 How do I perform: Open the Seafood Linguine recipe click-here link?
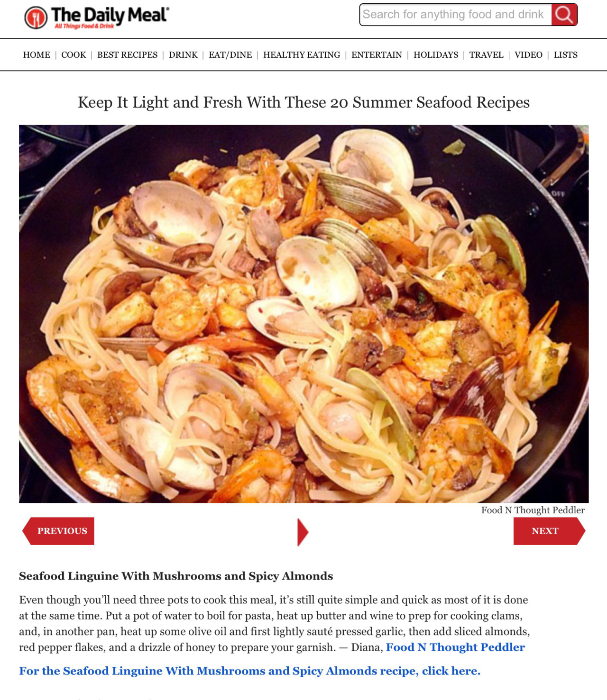249,671
